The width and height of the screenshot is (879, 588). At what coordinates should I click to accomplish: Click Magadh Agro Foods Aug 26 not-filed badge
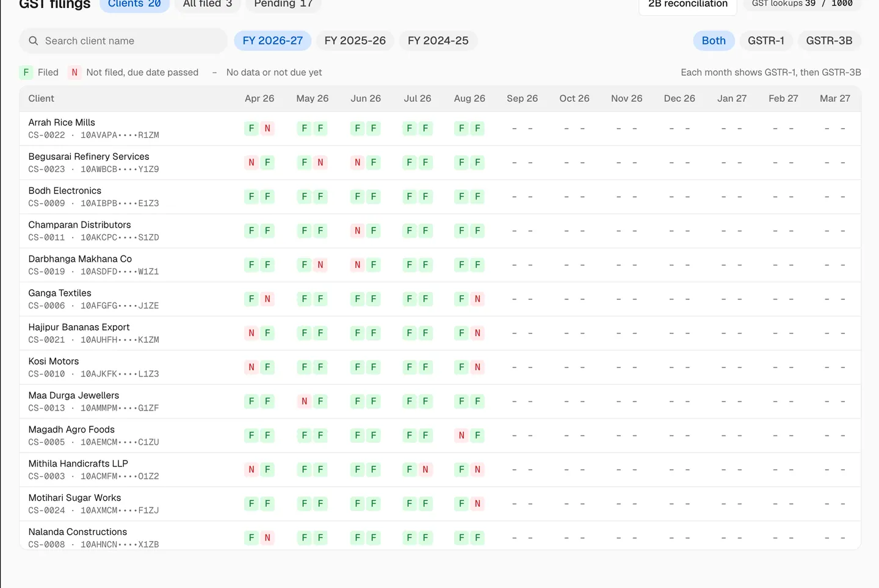pyautogui.click(x=461, y=436)
